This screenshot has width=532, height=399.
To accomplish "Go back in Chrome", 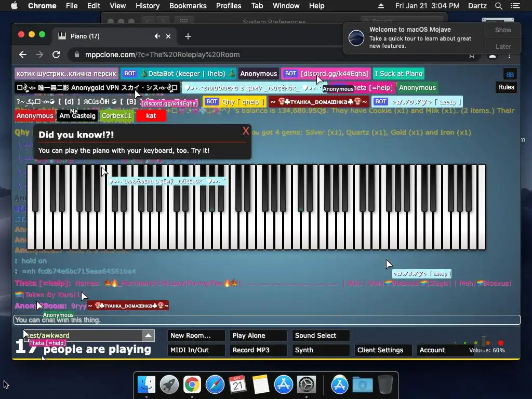I will pyautogui.click(x=23, y=55).
